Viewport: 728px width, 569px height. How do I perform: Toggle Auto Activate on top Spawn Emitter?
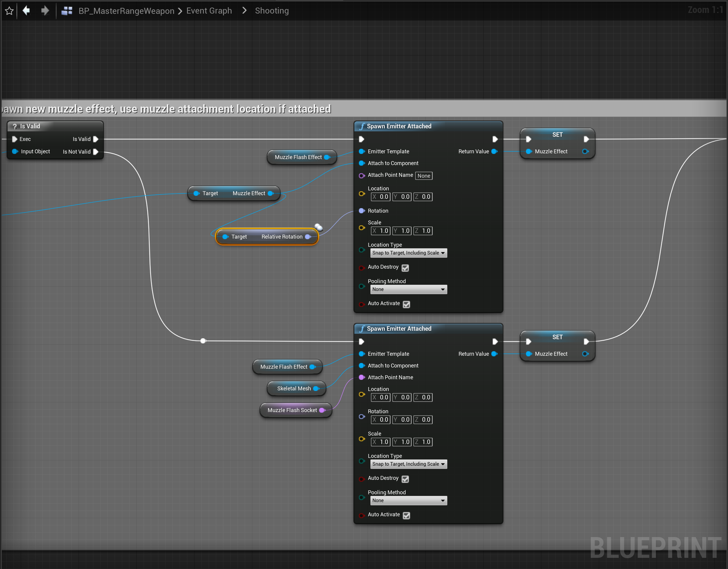[x=406, y=304]
